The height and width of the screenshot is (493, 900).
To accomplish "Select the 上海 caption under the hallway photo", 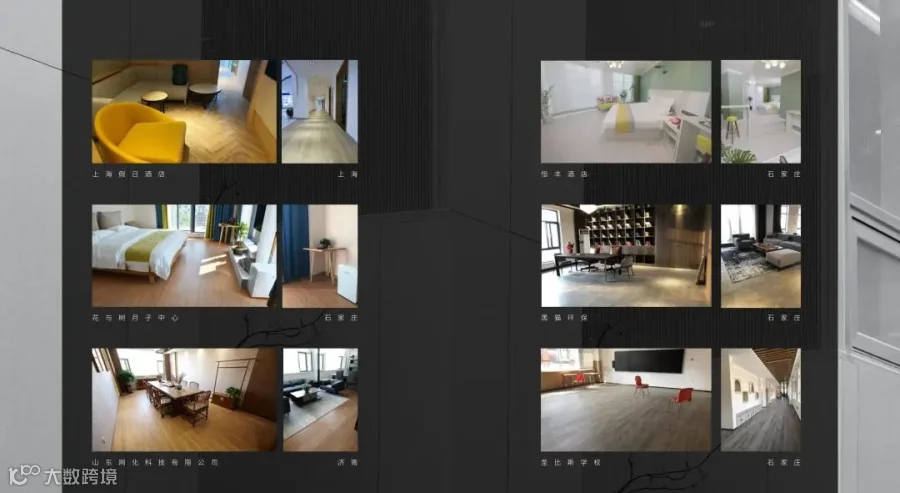I will pos(347,174).
